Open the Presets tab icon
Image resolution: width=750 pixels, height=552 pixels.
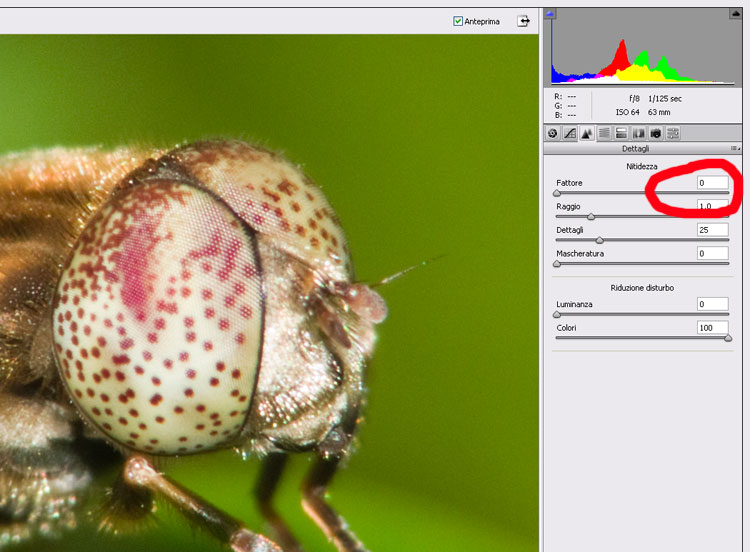point(673,133)
